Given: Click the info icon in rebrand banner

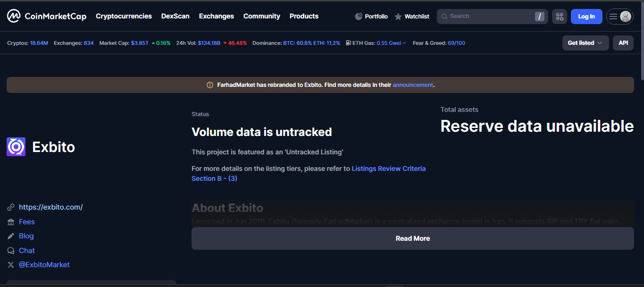Looking at the screenshot, I should click(x=210, y=85).
